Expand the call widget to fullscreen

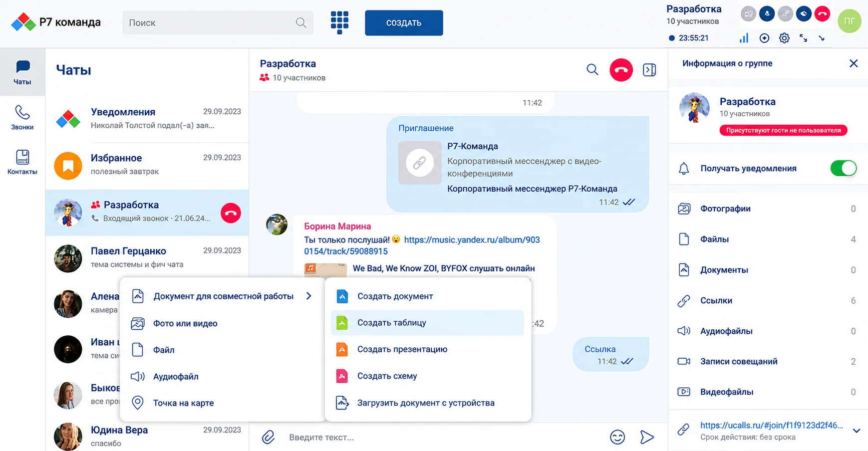click(x=803, y=38)
